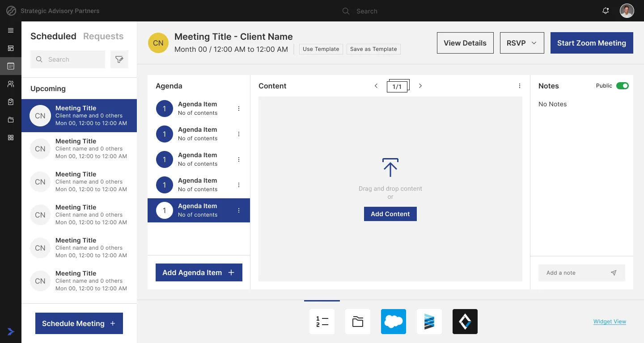Click the View Details button
Image resolution: width=644 pixels, height=343 pixels.
click(465, 43)
